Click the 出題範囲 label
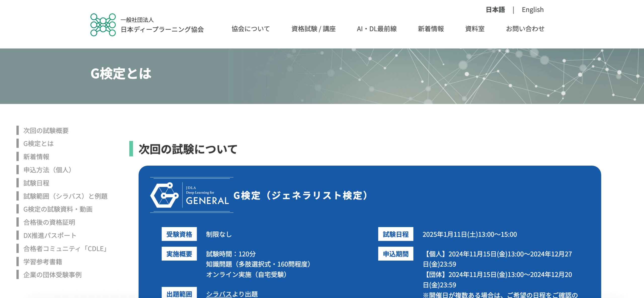The width and height of the screenshot is (644, 298). [x=179, y=293]
